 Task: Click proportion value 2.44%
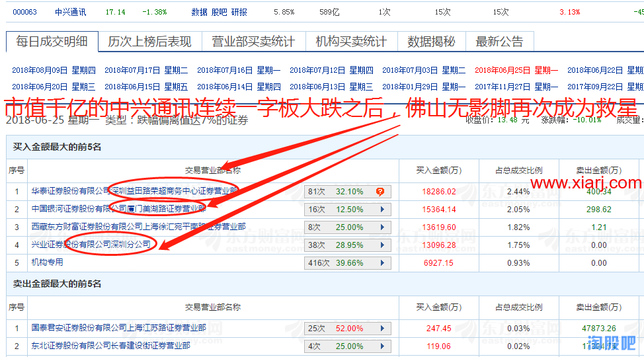[x=519, y=192]
